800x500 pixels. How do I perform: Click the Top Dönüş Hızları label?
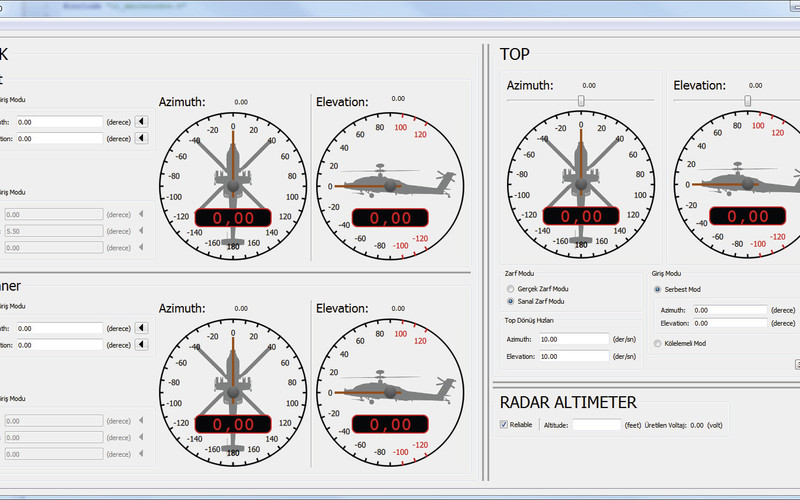[x=529, y=320]
